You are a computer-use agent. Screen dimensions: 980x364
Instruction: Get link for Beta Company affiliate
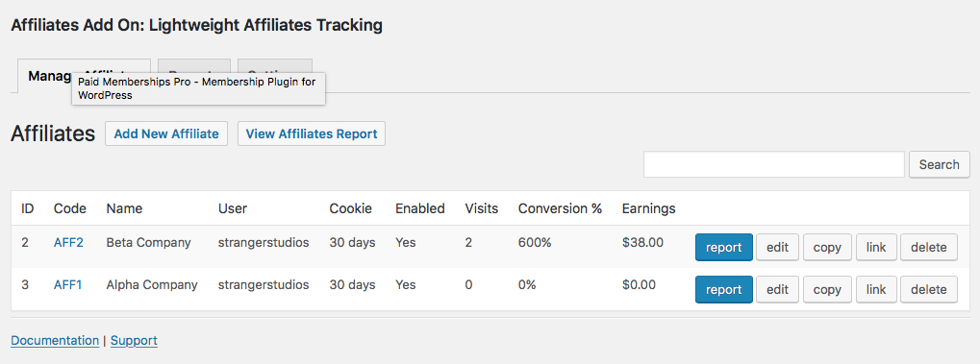click(876, 247)
